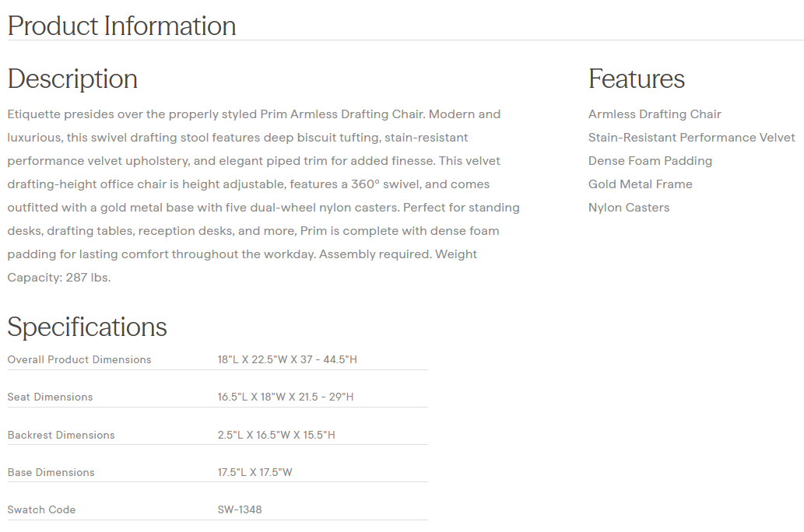Click the Gold Metal Frame feature
Image resolution: width=804 pixels, height=532 pixels.
pos(640,184)
